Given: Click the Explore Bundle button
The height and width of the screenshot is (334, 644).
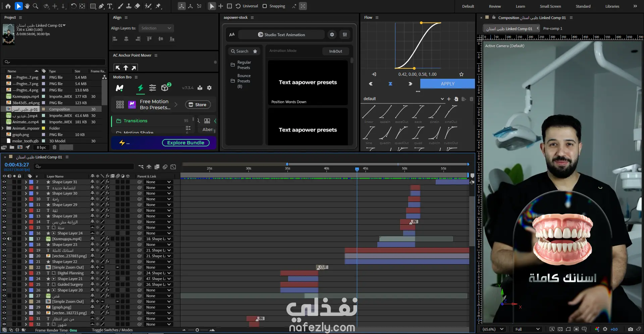Looking at the screenshot, I should (x=185, y=143).
